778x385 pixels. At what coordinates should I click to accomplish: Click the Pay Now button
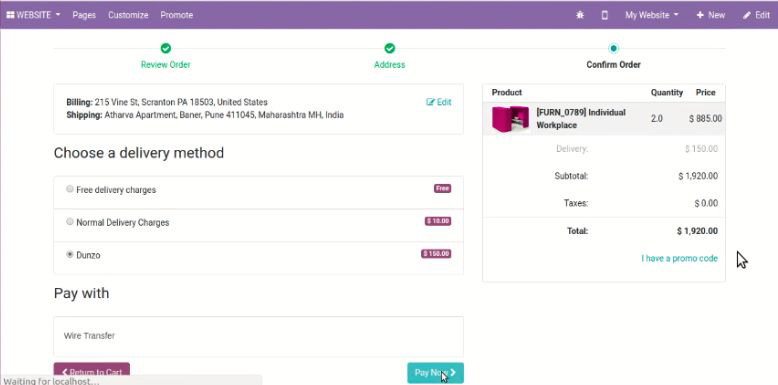pos(435,373)
